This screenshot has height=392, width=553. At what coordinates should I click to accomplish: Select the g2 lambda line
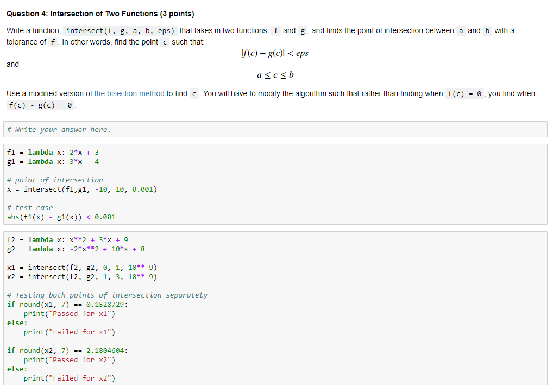73,249
